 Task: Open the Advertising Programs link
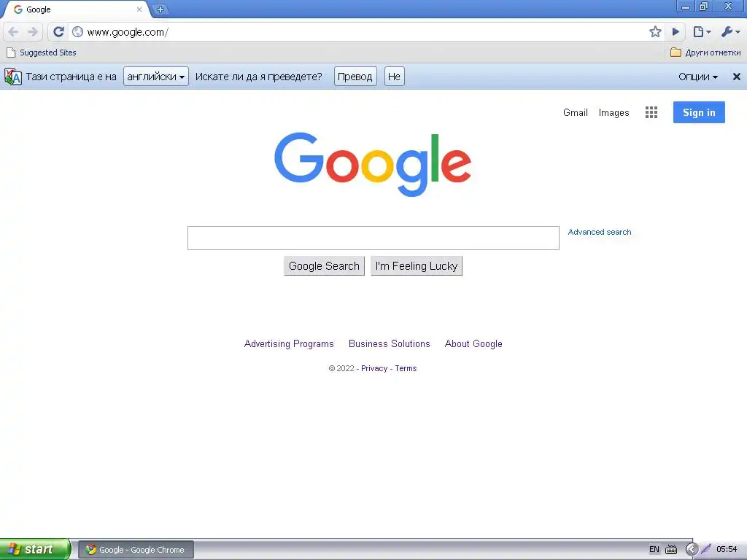(289, 344)
